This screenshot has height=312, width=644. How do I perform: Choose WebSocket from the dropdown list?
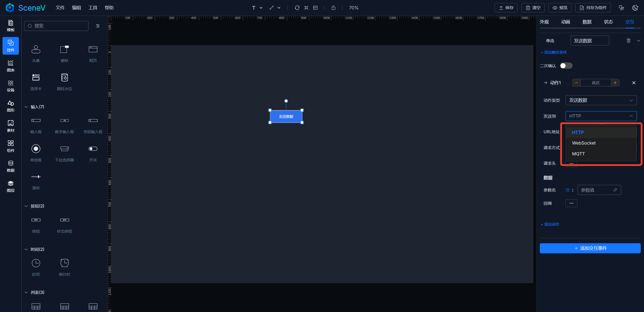pos(584,143)
